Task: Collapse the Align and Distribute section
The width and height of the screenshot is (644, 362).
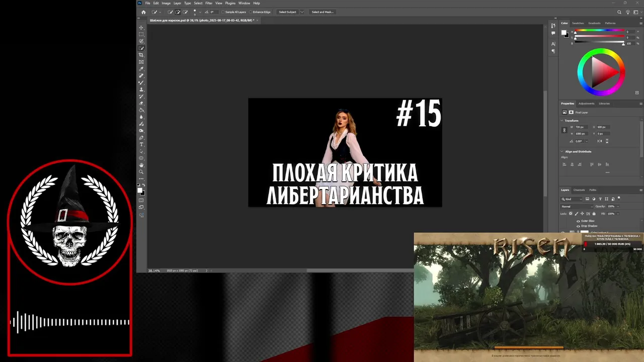Action: [x=562, y=151]
